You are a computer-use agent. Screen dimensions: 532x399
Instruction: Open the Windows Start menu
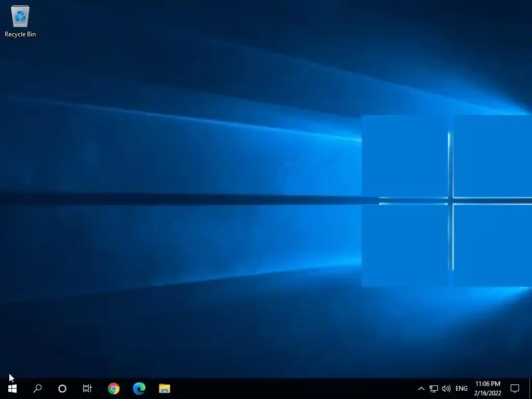(x=12, y=389)
